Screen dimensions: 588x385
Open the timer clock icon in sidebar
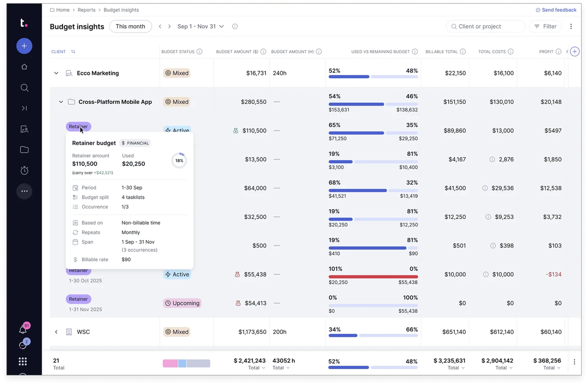coord(24,170)
